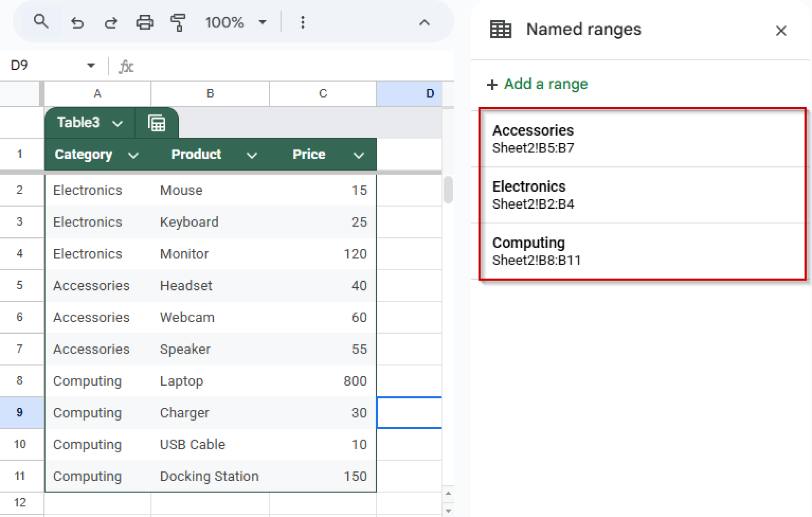Open the three-dot more options menu
This screenshot has height=517, width=812.
tap(303, 22)
